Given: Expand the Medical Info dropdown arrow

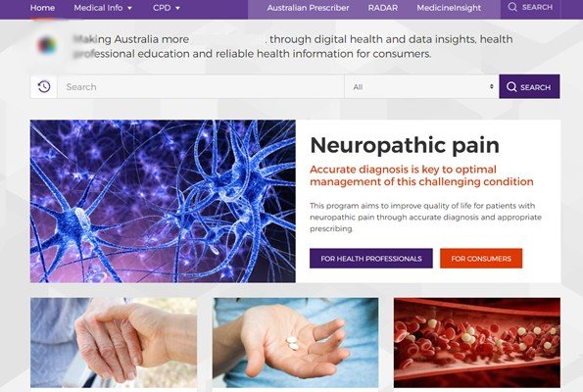Looking at the screenshot, I should point(129,8).
